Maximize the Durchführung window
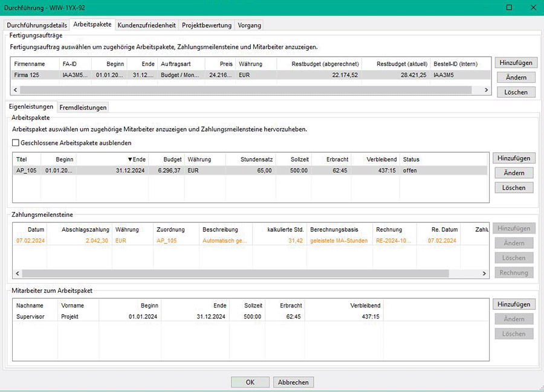This screenshot has height=392, width=544. [509, 8]
